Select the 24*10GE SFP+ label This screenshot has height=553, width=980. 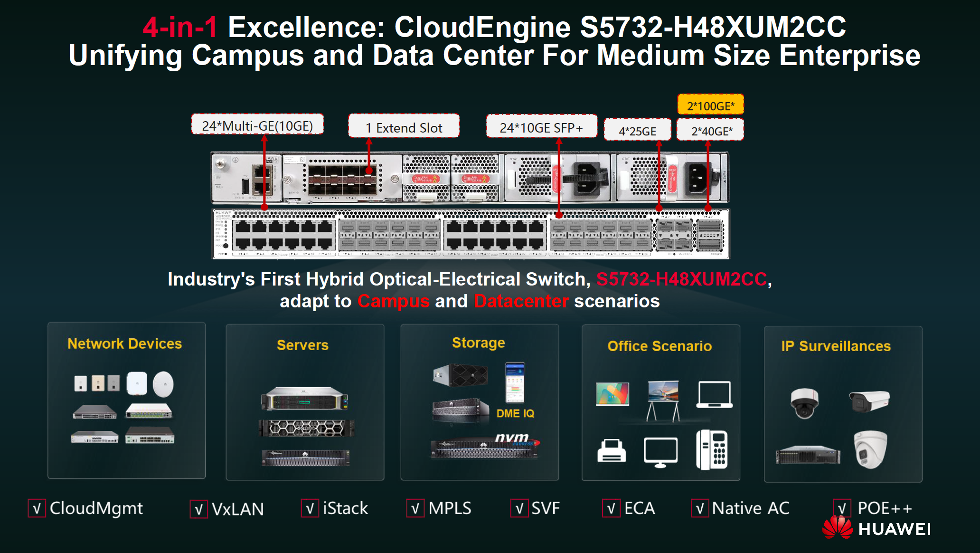click(541, 127)
